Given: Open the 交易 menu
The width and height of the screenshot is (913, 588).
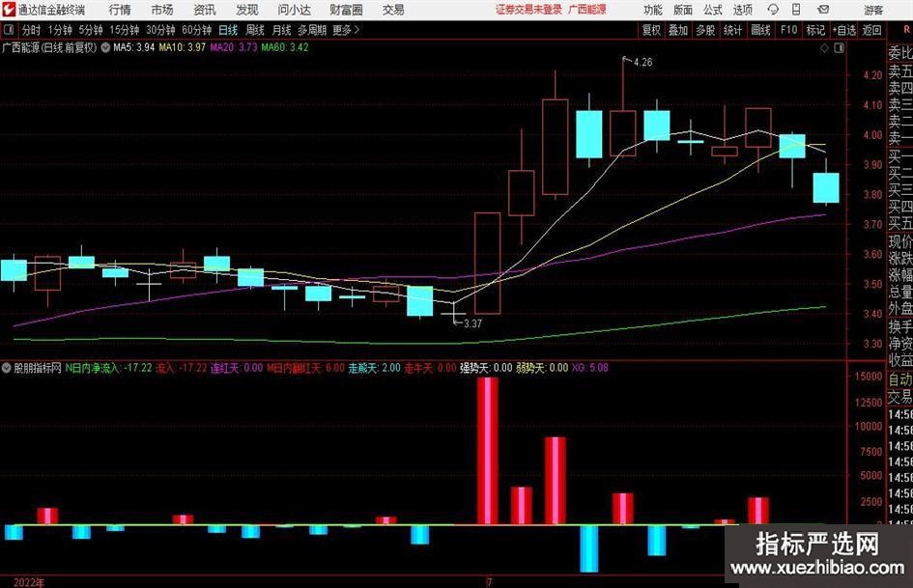Looking at the screenshot, I should 393,10.
